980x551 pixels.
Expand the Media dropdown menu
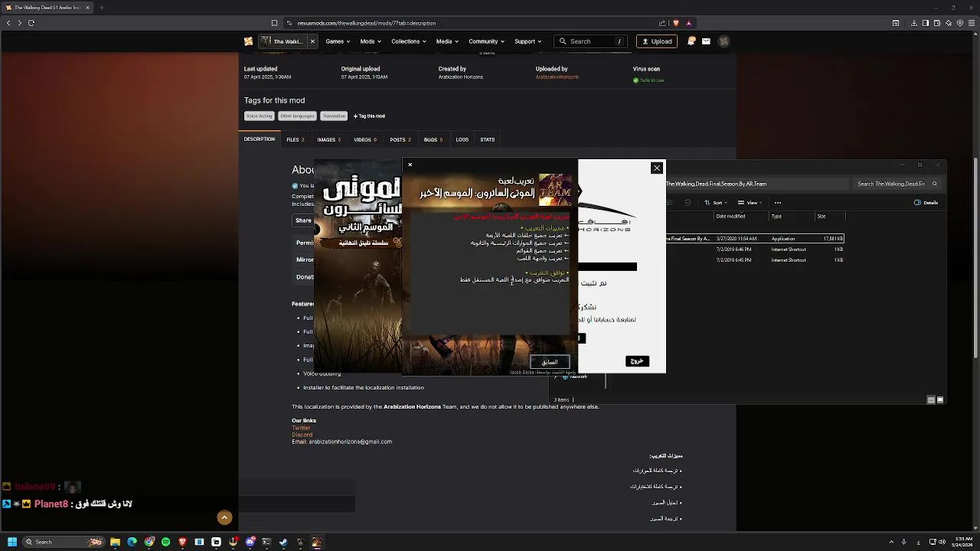coord(447,41)
